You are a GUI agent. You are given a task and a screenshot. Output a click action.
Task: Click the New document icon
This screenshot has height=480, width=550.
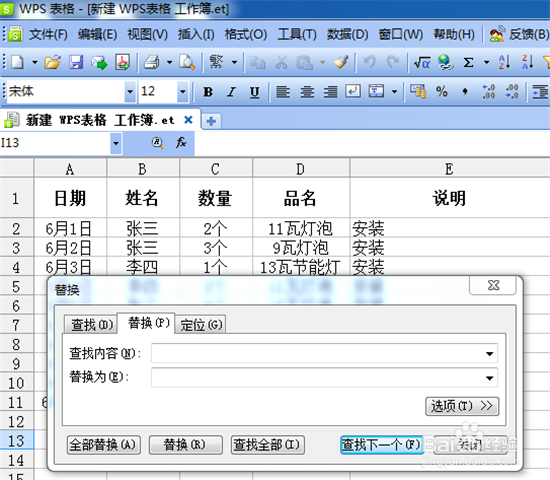coord(18,62)
